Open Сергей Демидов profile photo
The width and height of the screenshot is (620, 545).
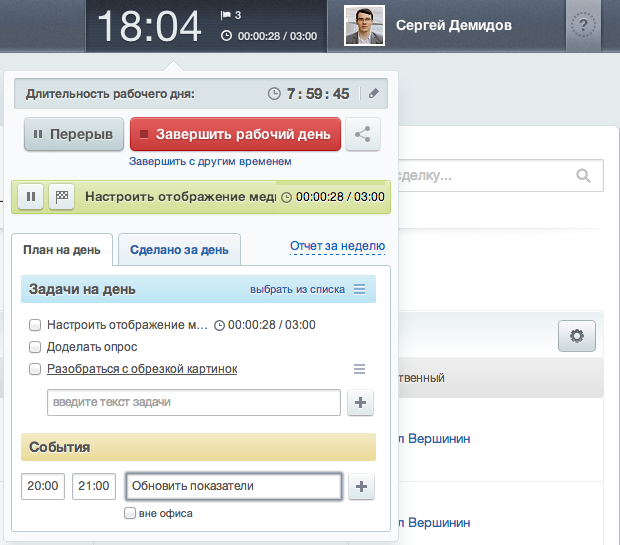(x=364, y=25)
